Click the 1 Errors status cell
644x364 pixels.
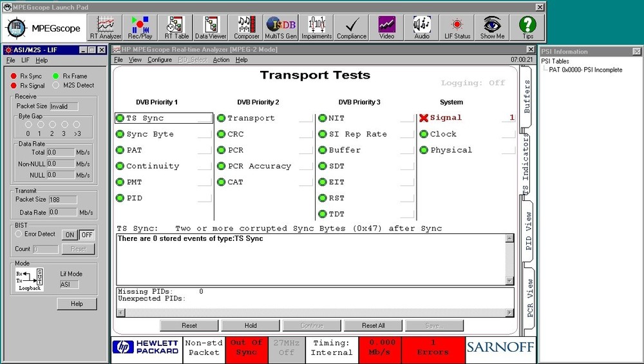pyautogui.click(x=433, y=350)
